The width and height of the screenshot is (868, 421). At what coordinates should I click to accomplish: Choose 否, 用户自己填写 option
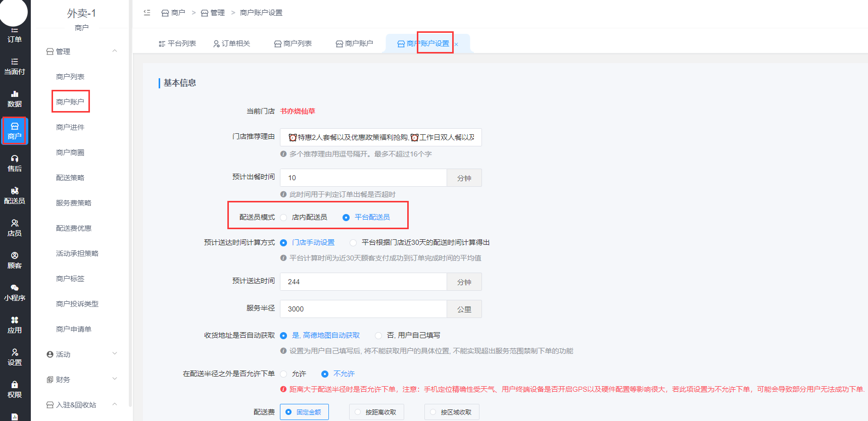pos(408,335)
